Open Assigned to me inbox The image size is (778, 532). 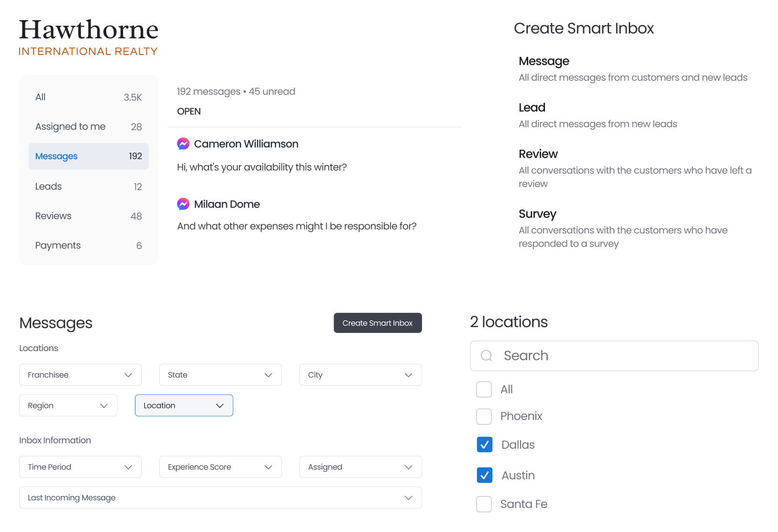point(89,127)
